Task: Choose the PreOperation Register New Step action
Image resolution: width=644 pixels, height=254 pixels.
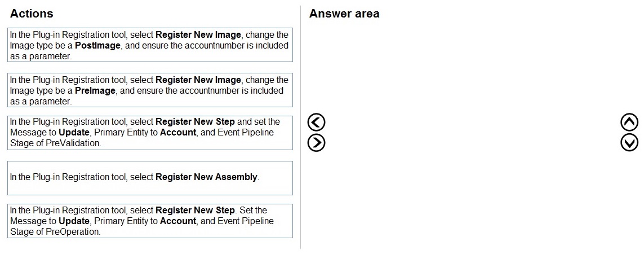Action: point(150,221)
